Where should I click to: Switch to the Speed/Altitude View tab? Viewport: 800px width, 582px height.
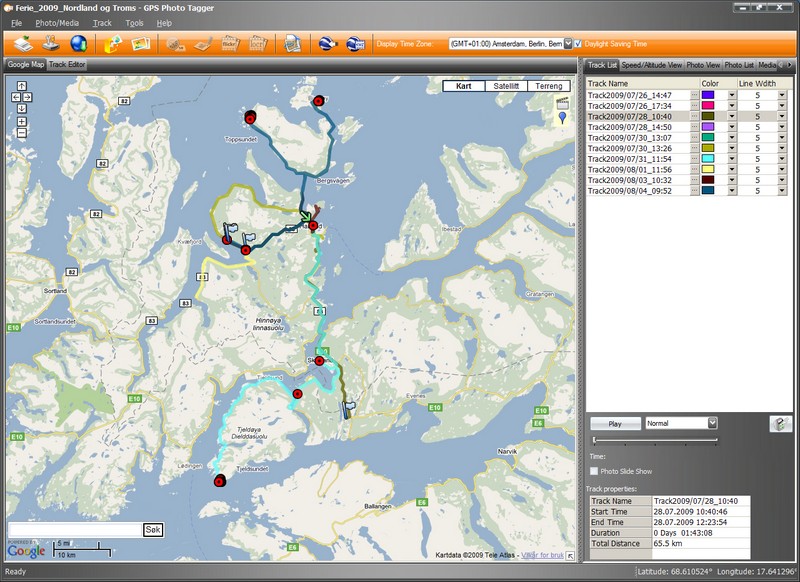(653, 65)
